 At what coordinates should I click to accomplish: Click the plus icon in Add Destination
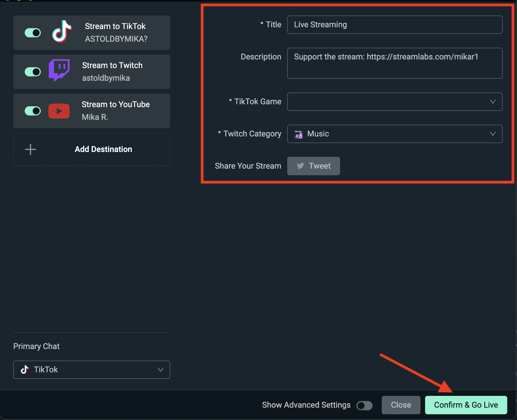coord(30,149)
